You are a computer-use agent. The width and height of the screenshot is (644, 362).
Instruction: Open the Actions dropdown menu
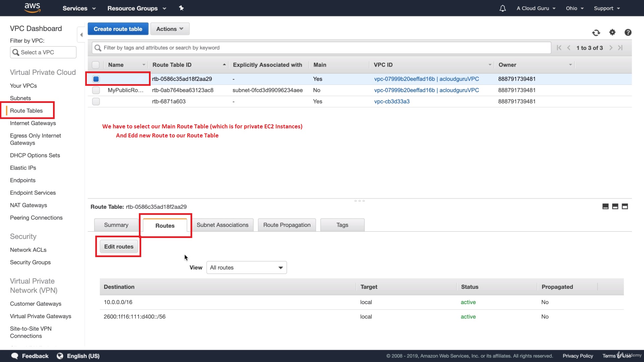170,29
